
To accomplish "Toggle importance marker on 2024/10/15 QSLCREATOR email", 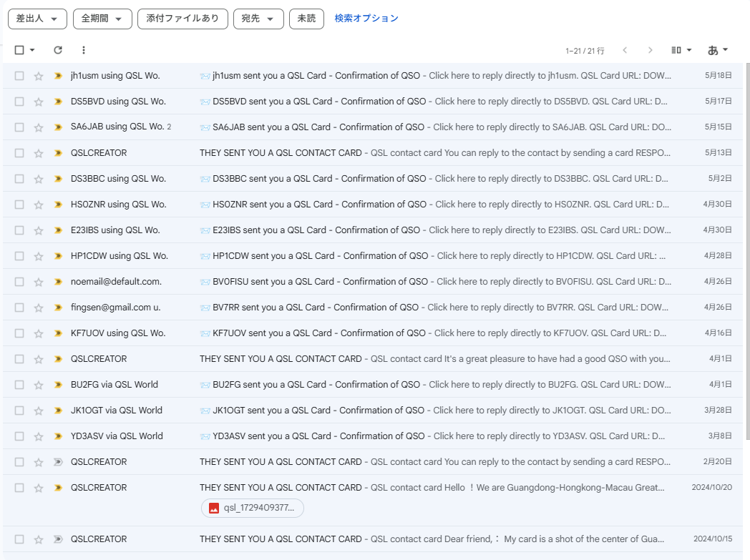I will click(x=58, y=539).
